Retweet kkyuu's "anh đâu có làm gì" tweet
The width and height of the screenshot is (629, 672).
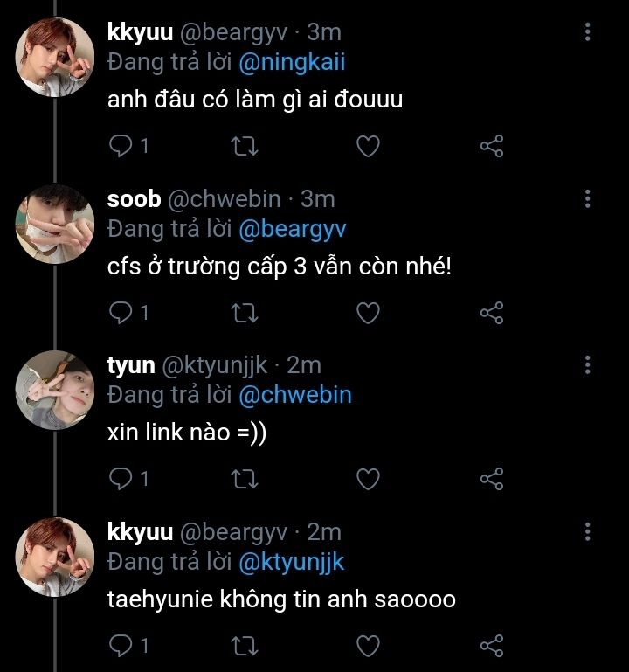pos(244,146)
